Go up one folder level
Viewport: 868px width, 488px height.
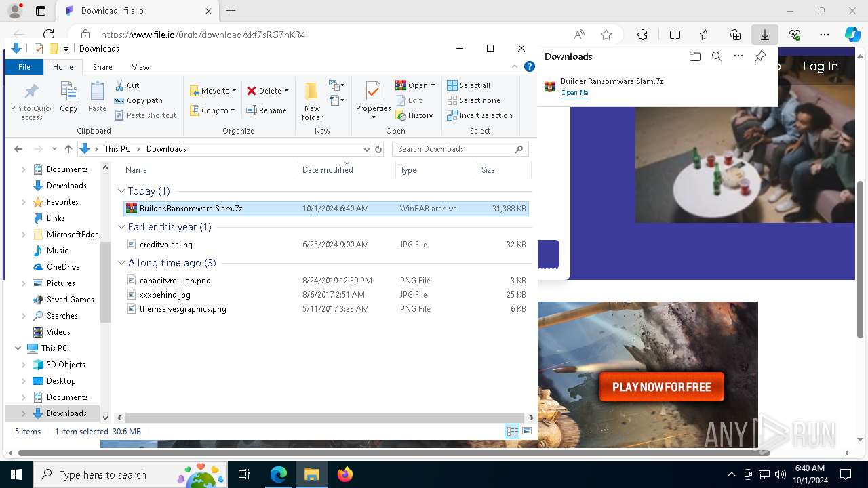point(68,149)
